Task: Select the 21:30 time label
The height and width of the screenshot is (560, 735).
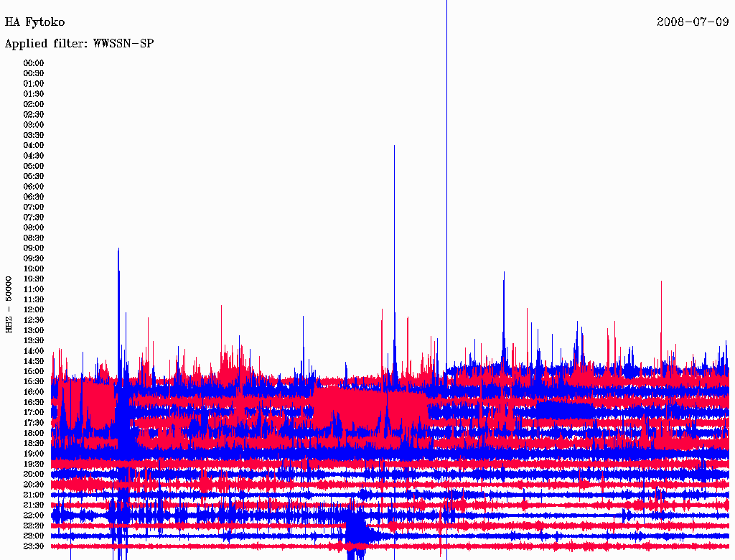Action: [33, 505]
